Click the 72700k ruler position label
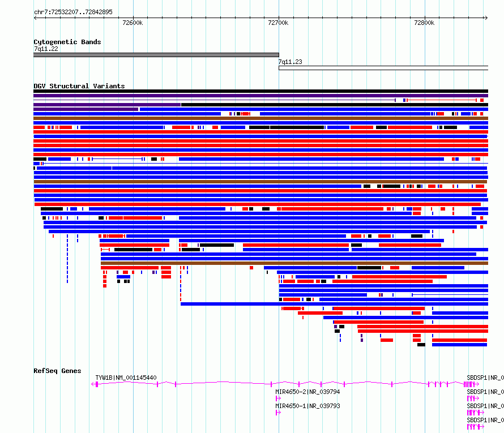 [x=278, y=23]
